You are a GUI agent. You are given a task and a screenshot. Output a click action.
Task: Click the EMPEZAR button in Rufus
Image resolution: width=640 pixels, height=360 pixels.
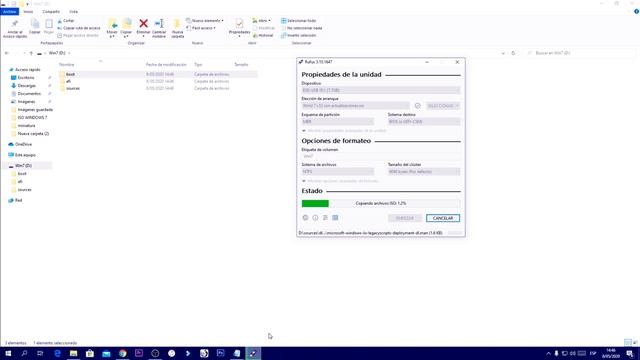click(x=405, y=218)
